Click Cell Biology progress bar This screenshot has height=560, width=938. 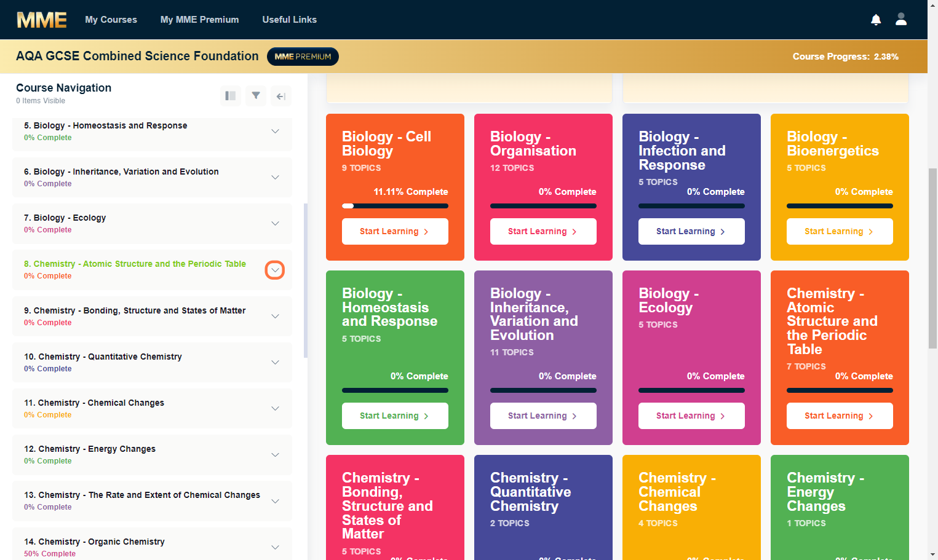[395, 206]
